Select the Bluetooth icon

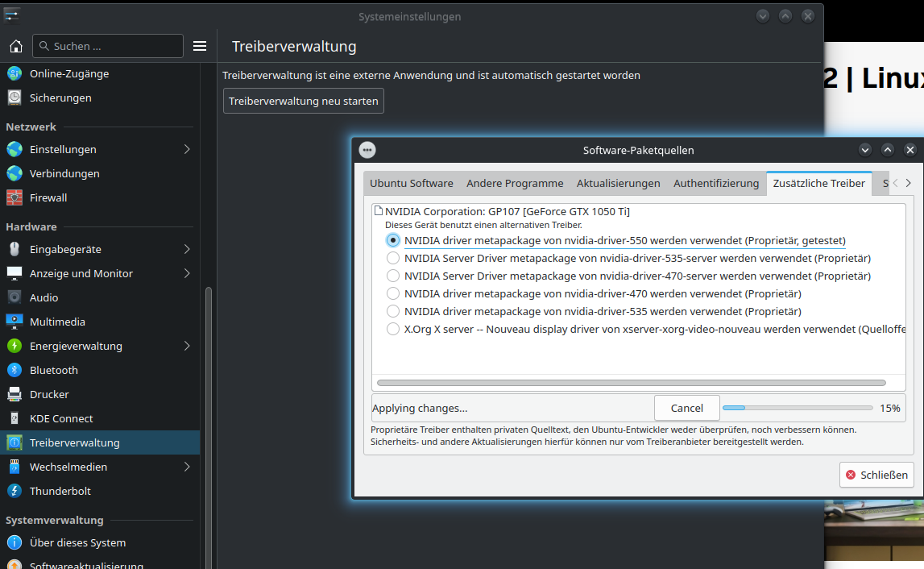15,370
